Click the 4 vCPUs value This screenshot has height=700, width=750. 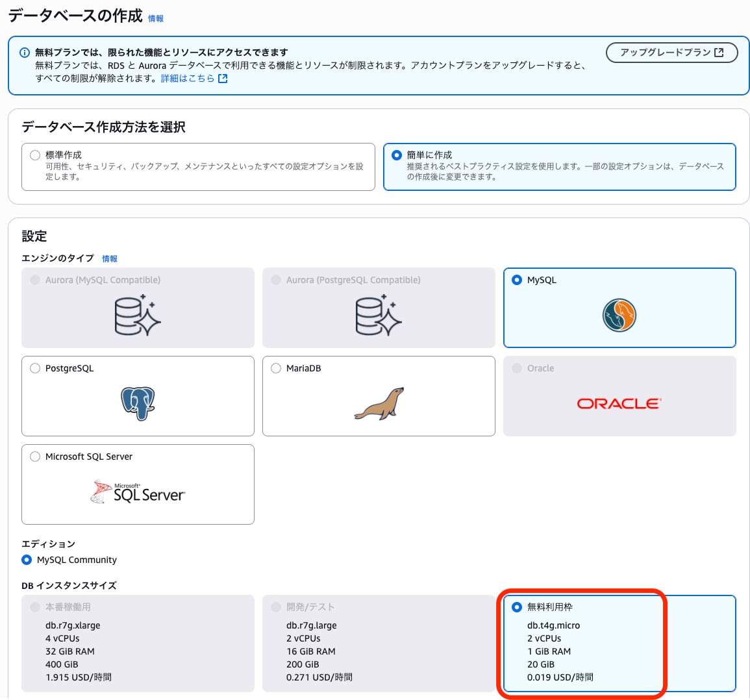(x=62, y=638)
